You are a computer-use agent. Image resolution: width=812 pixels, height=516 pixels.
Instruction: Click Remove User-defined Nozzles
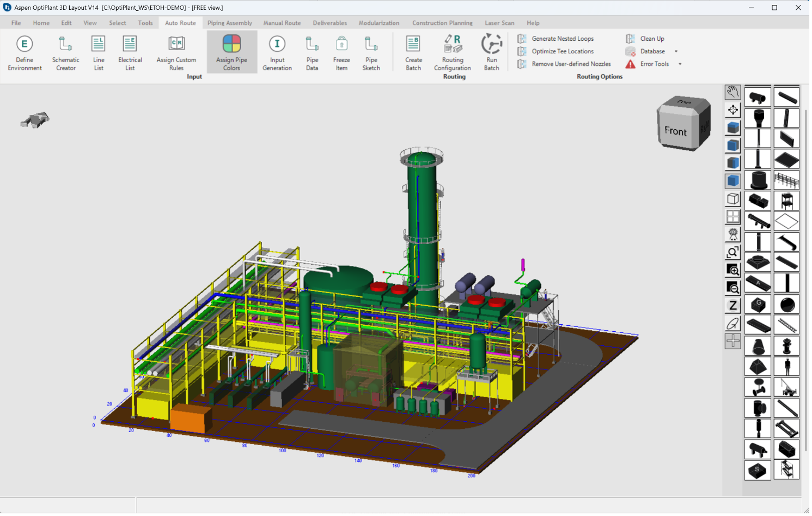[x=564, y=64]
